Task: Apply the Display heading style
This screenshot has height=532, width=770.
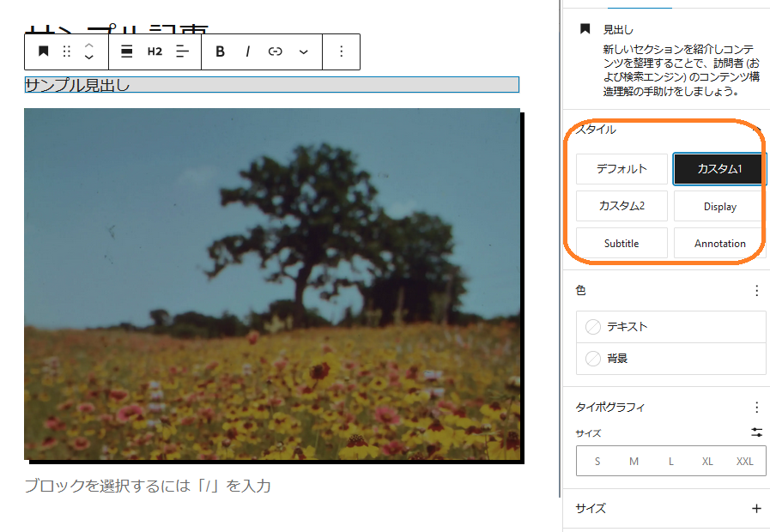Action: (718, 206)
